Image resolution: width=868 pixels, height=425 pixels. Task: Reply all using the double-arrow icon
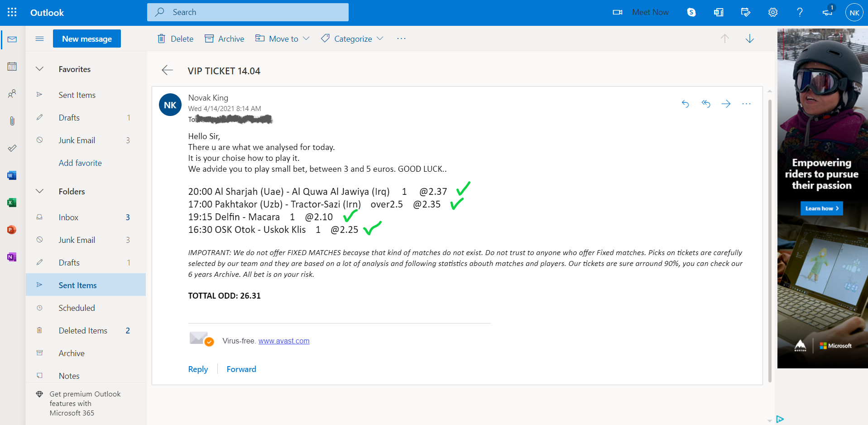pos(706,104)
